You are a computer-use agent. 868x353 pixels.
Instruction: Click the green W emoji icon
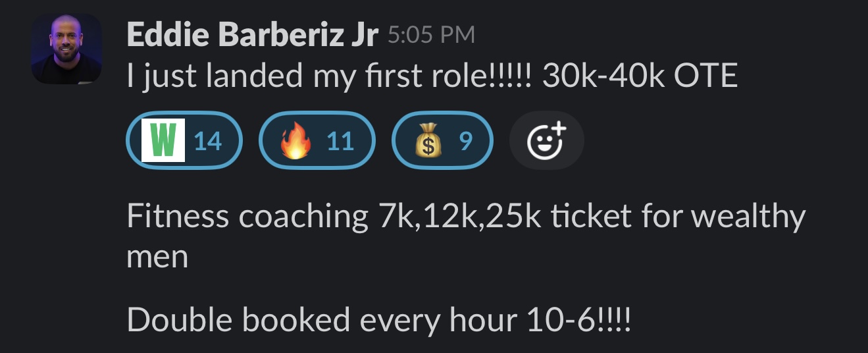[164, 140]
